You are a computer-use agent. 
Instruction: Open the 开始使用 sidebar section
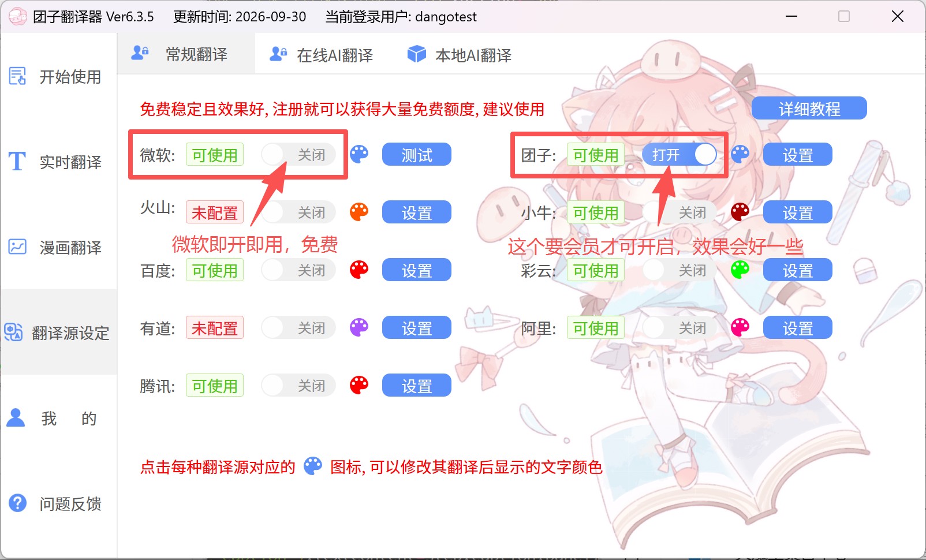point(59,77)
